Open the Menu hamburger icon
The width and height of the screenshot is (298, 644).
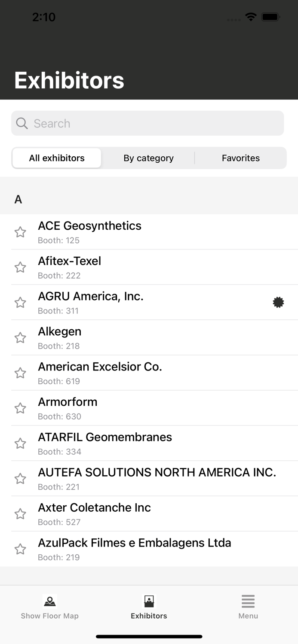[x=248, y=601]
